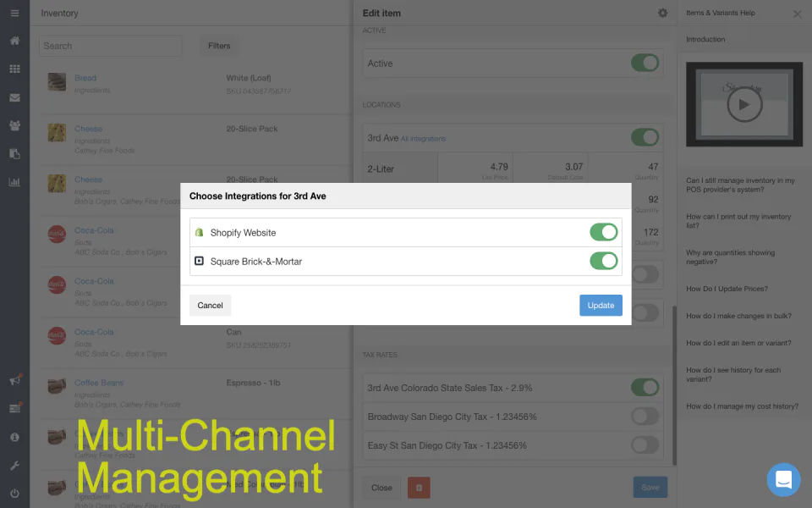Click the first Cheese item thumbnail
This screenshot has height=508, width=812.
tap(57, 133)
